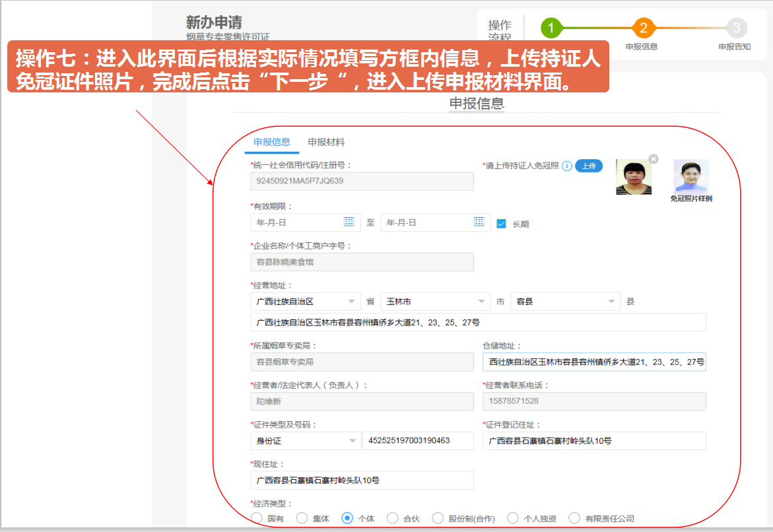Toggle the 长期 long-term checkbox

point(501,224)
